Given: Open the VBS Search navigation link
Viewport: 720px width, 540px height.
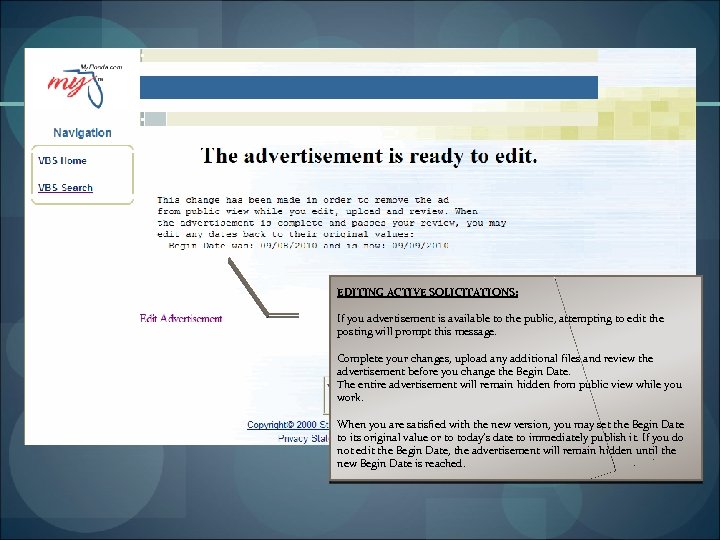Looking at the screenshot, I should tap(65, 188).
